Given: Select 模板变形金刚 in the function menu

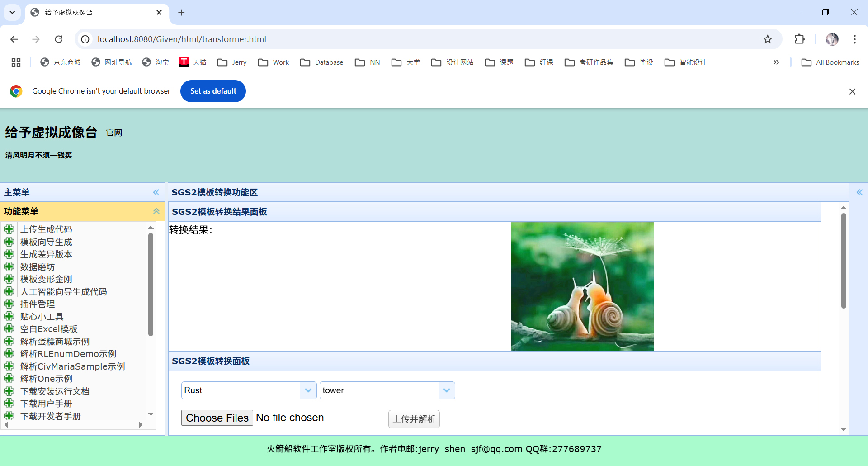Looking at the screenshot, I should (46, 279).
